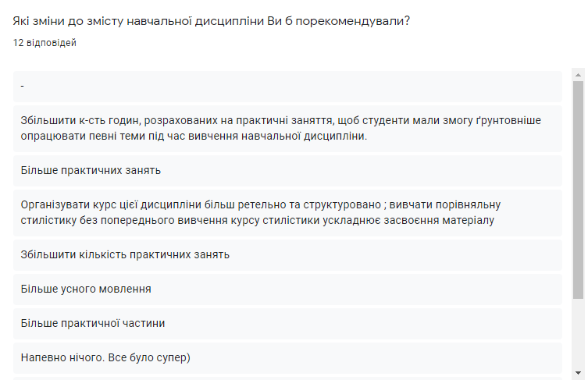
Task: Click the response starting "Збільшити к-сть годин"
Action: pyautogui.click(x=287, y=128)
